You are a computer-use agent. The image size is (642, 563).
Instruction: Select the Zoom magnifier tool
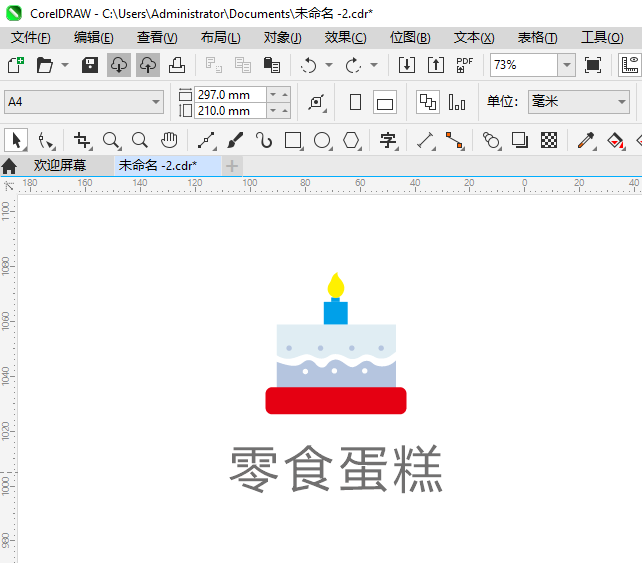pyautogui.click(x=111, y=141)
